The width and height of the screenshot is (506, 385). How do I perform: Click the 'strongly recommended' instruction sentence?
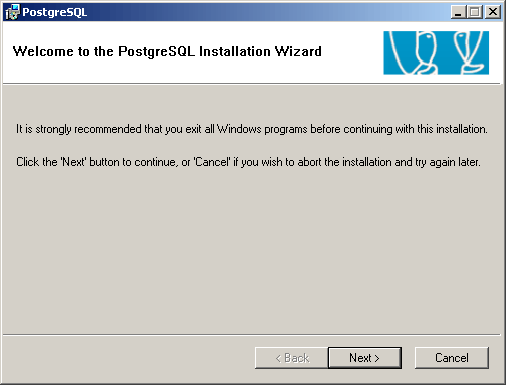252,129
